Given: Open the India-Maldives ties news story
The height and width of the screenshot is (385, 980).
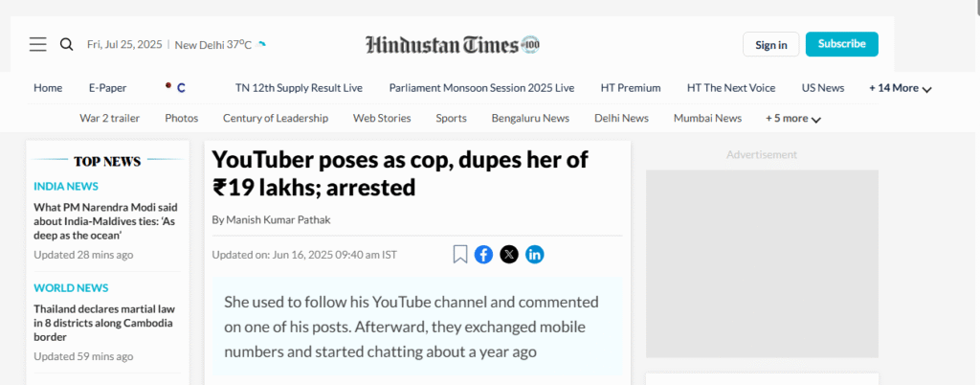Looking at the screenshot, I should (105, 221).
